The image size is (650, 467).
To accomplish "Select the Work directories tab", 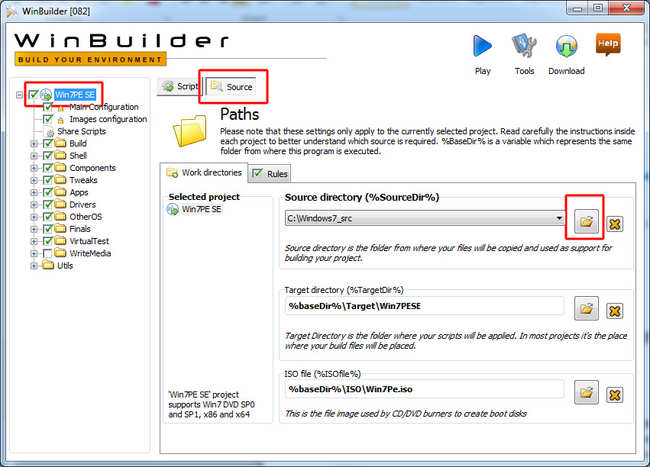I will [x=204, y=173].
